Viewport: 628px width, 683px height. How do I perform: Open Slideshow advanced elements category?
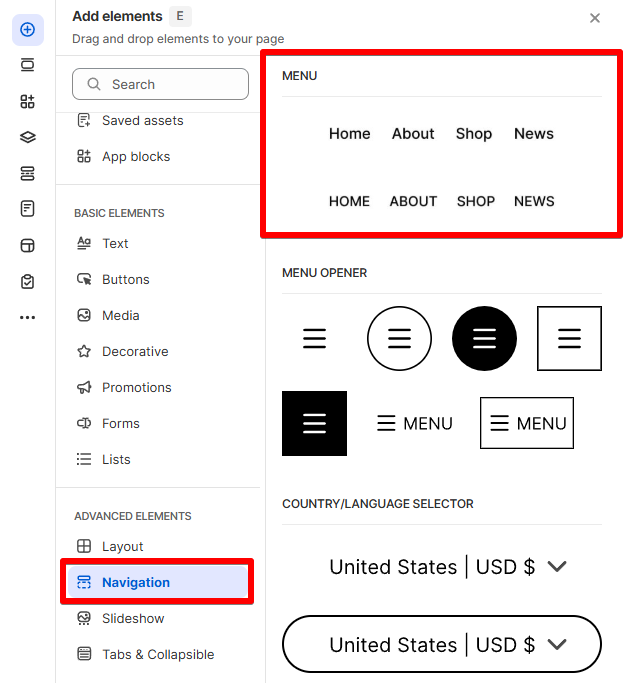[120, 619]
